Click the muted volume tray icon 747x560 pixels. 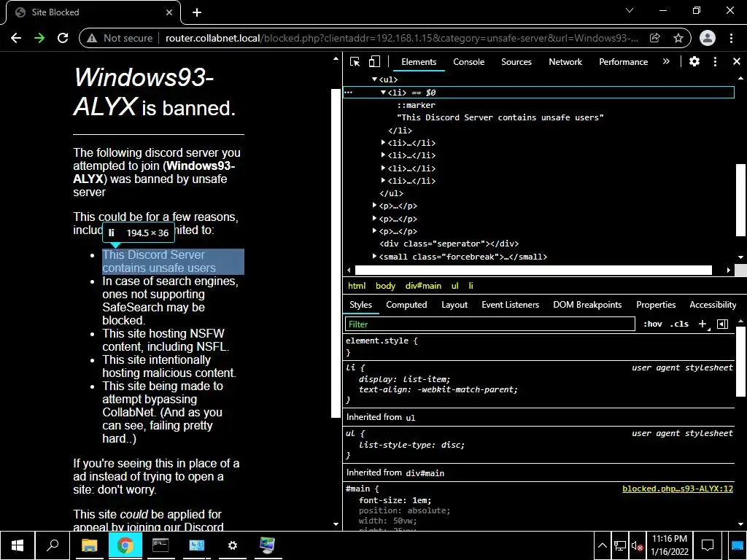(x=637, y=545)
